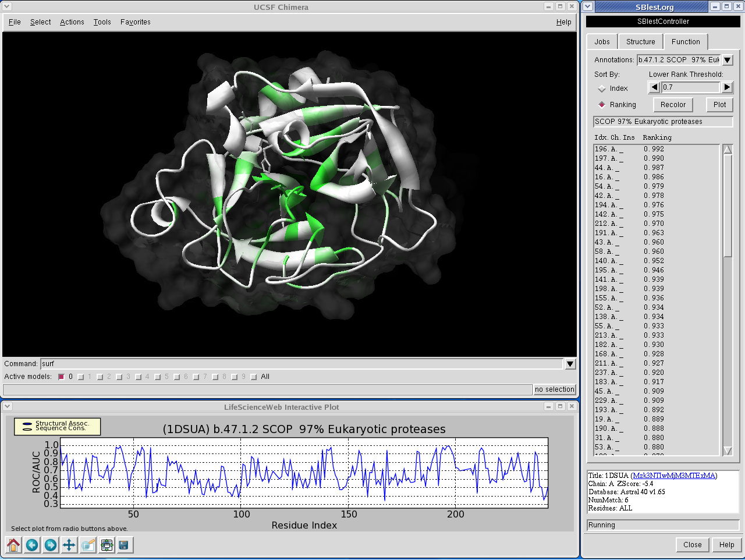Decrease Lower Rank Threshold with left arrow

pos(654,87)
